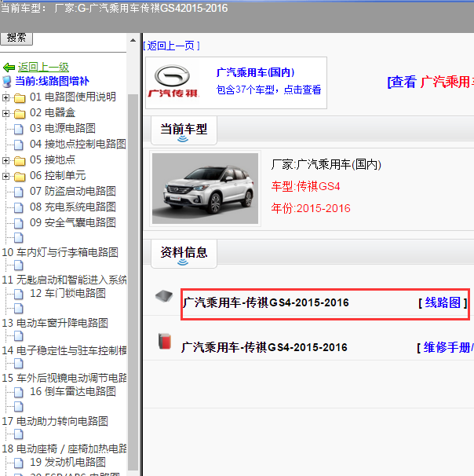This screenshot has height=476, width=474.
Task: Open 18 电动座椅/座椅加热电路 entry
Action: pyautogui.click(x=64, y=449)
